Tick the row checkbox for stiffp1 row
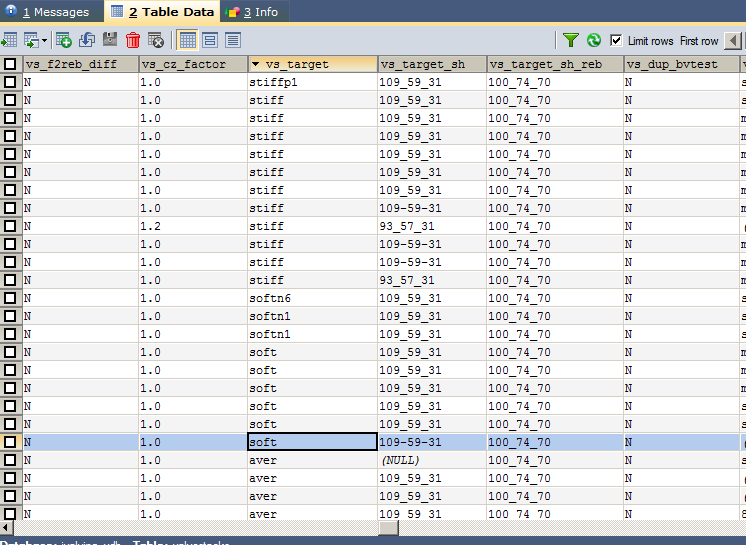The height and width of the screenshot is (545, 746). tap(10, 82)
